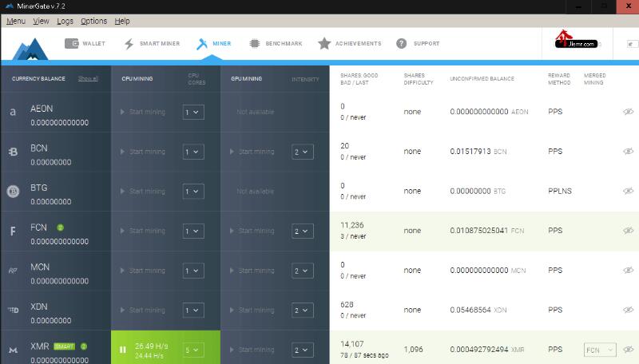639x364 pixels.
Task: Open BTG CPU cores dropdown
Action: click(193, 192)
